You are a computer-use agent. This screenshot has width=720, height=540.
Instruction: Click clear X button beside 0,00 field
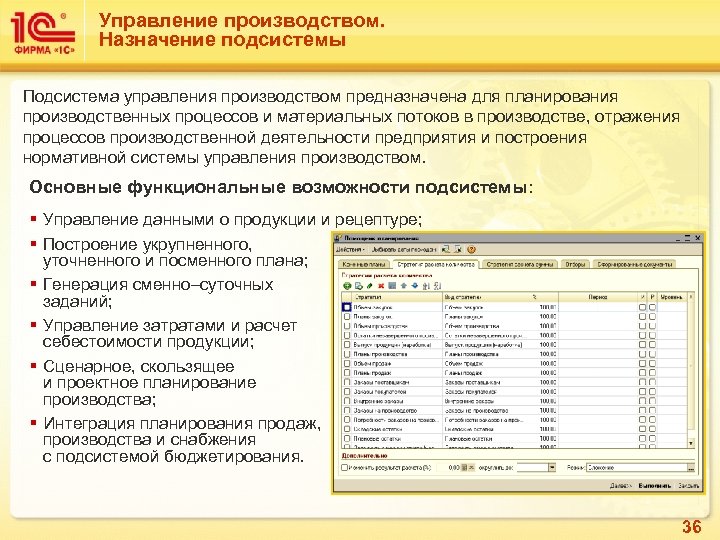tap(472, 467)
